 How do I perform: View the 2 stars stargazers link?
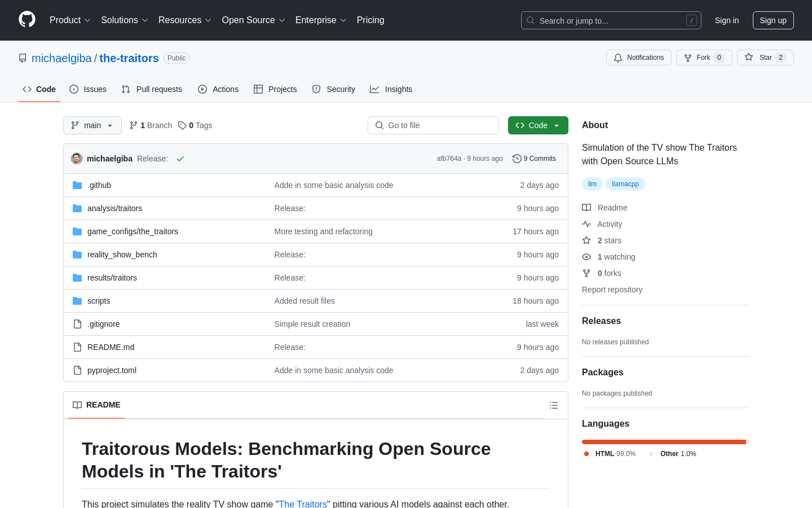point(602,240)
